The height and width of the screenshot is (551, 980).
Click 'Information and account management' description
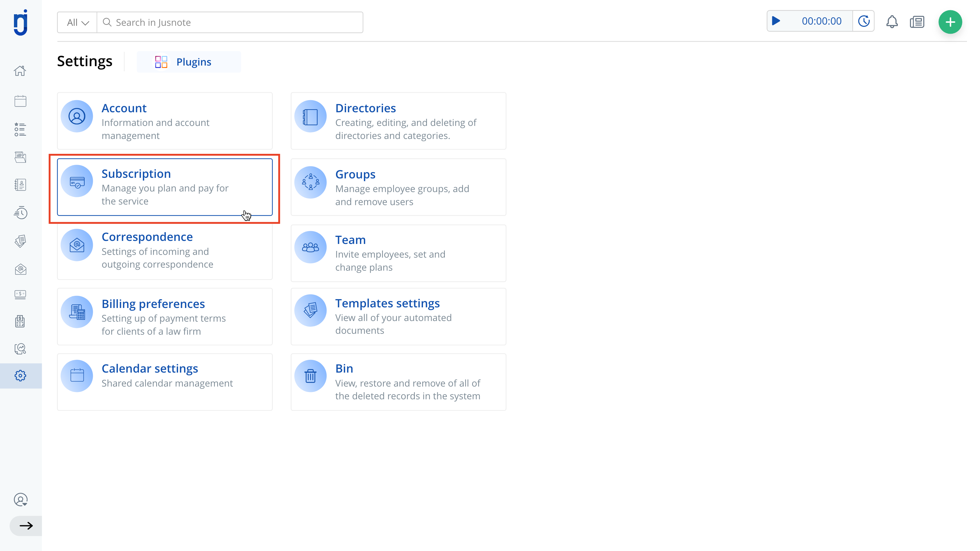tap(155, 129)
